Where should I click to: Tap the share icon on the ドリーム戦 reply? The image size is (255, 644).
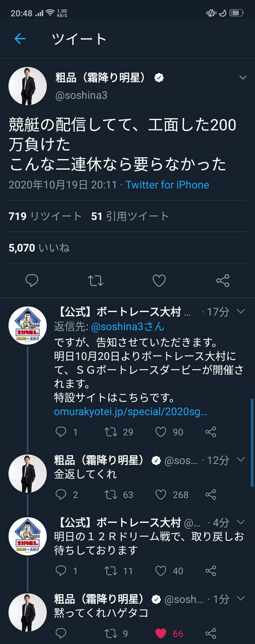211,571
